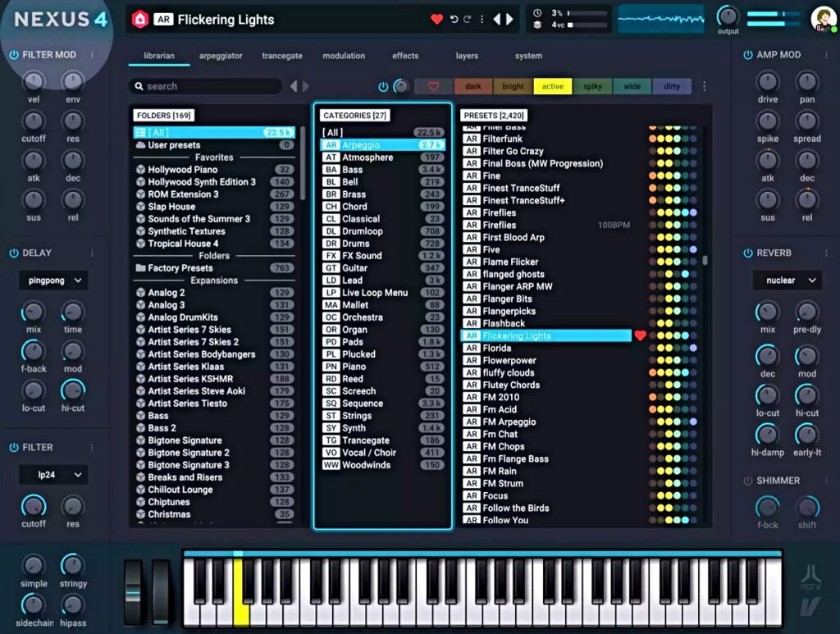The height and width of the screenshot is (634, 840).
Task: Enable the power toggle above the categories list
Action: coord(382,85)
